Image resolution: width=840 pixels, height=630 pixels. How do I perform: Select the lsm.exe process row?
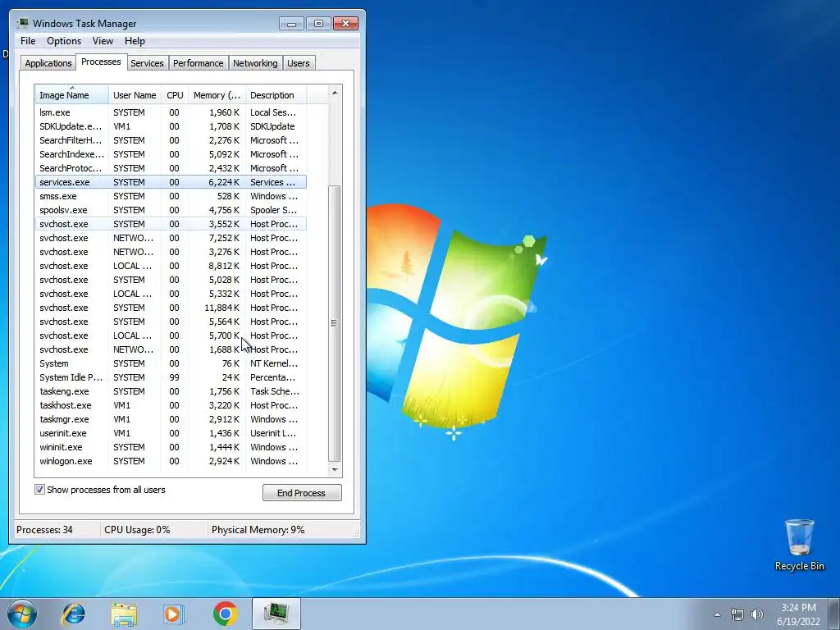pyautogui.click(x=171, y=112)
